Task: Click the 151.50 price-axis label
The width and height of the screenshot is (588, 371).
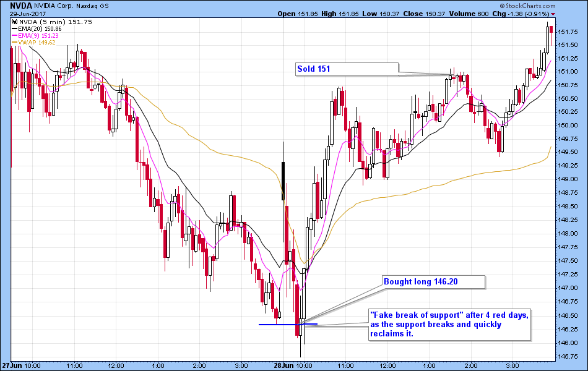Action: [568, 45]
